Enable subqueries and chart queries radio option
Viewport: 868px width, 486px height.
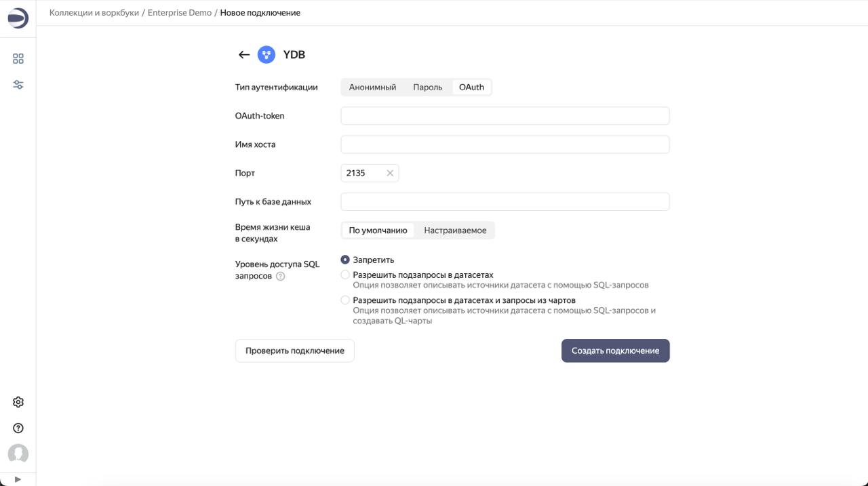(345, 300)
